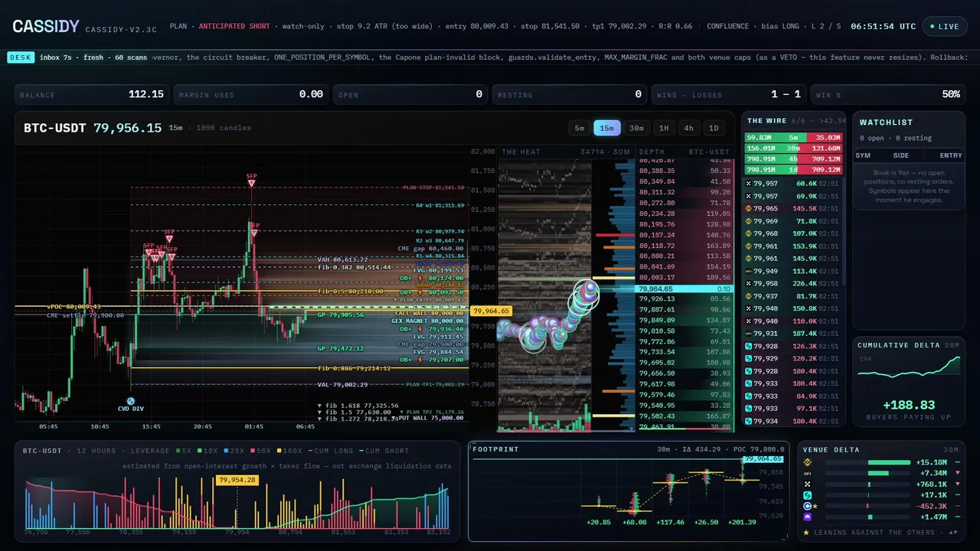Click the SIDE column header
Image resolution: width=980 pixels, height=551 pixels.
[901, 155]
